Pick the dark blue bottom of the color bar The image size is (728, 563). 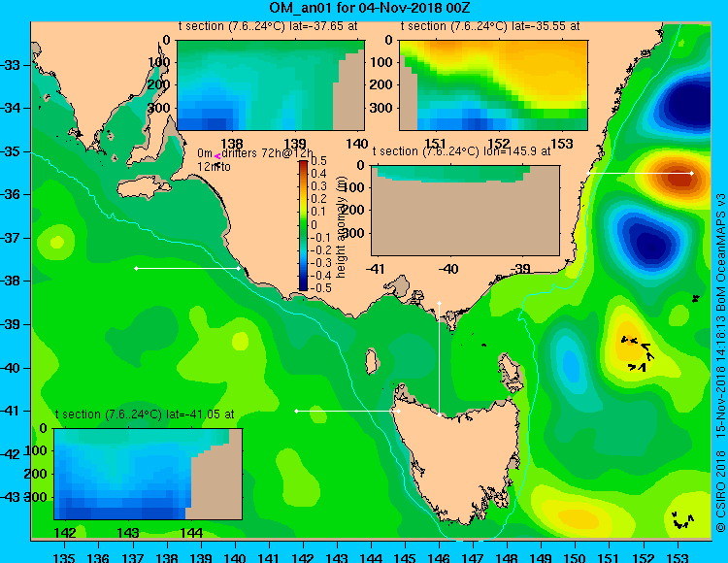303,287
